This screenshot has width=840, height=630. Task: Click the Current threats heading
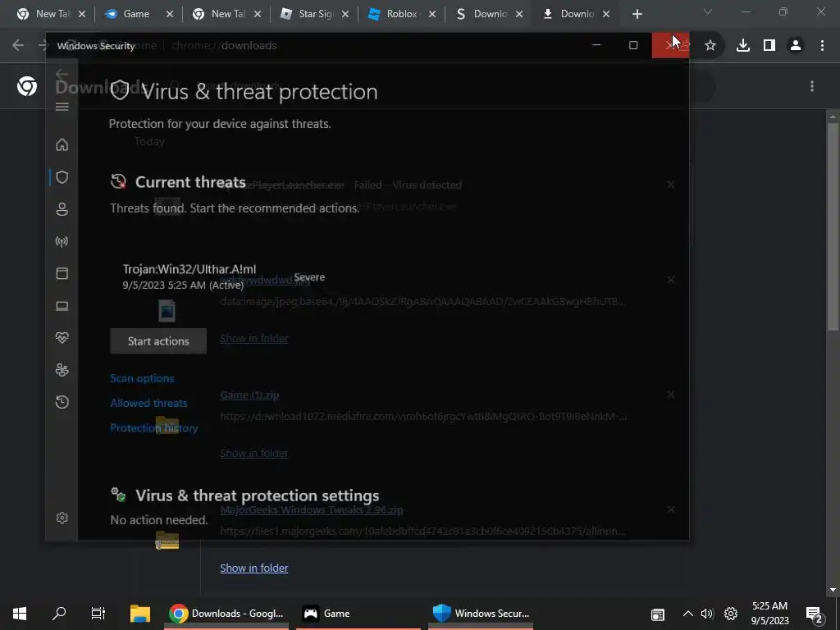coord(190,182)
